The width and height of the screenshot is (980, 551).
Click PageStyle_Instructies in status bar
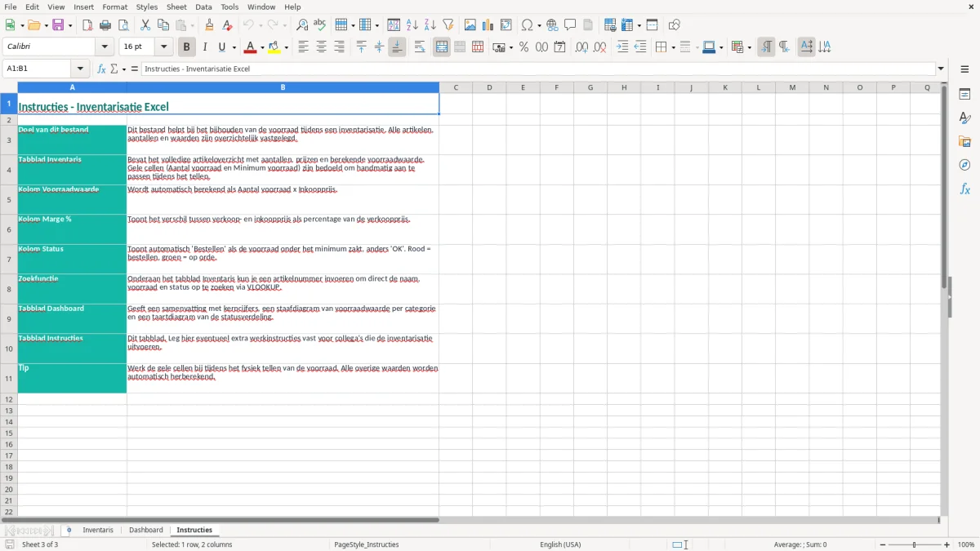(x=366, y=544)
